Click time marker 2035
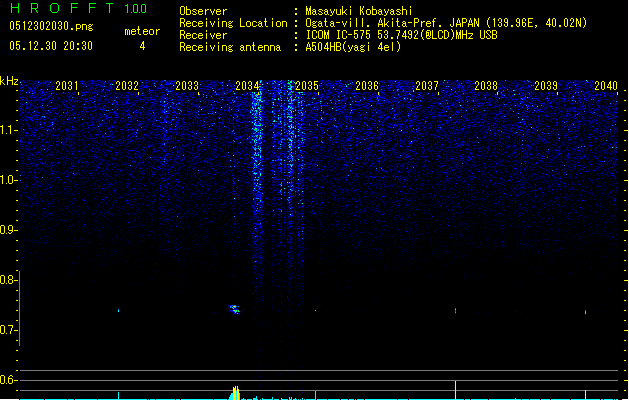Image resolution: width=629 pixels, height=400 pixels. click(307, 85)
